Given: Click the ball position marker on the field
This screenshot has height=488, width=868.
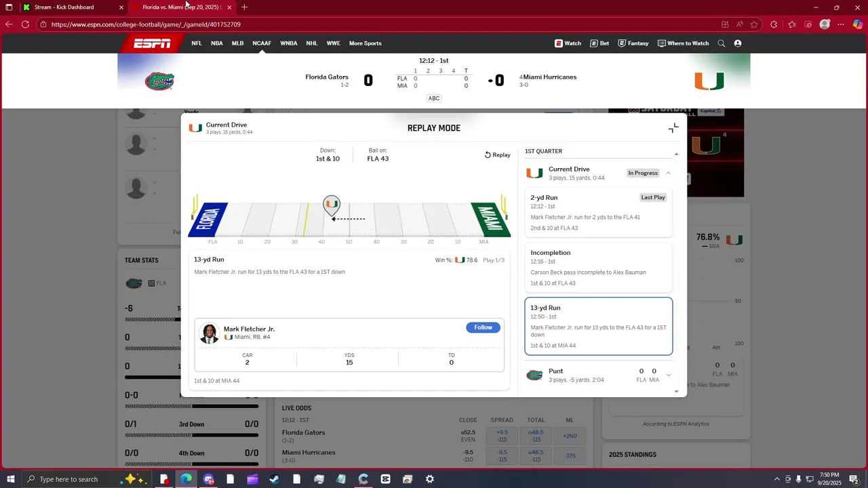Looking at the screenshot, I should tap(331, 206).
